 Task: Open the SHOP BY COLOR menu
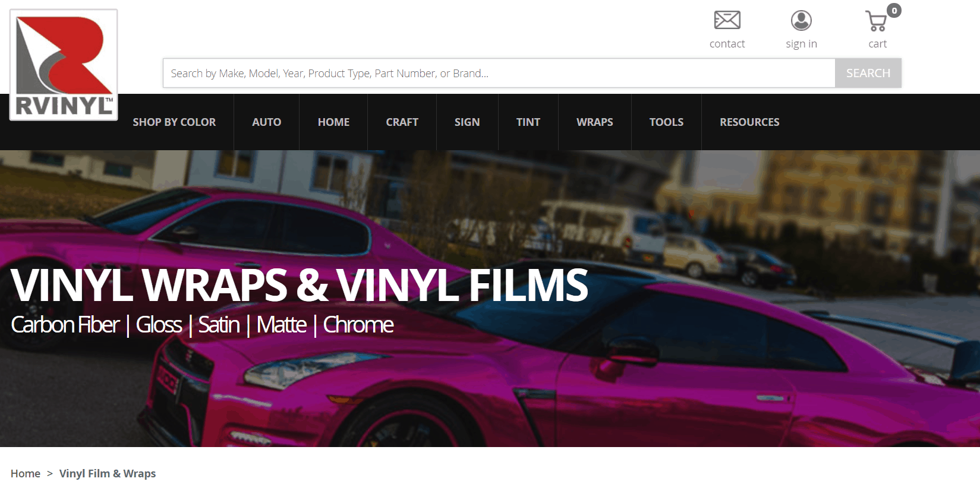174,122
